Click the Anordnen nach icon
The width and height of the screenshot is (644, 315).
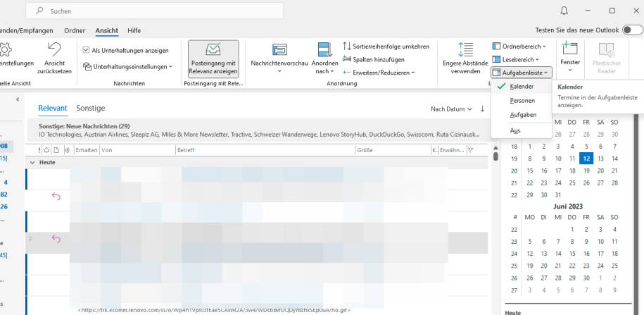point(325,50)
